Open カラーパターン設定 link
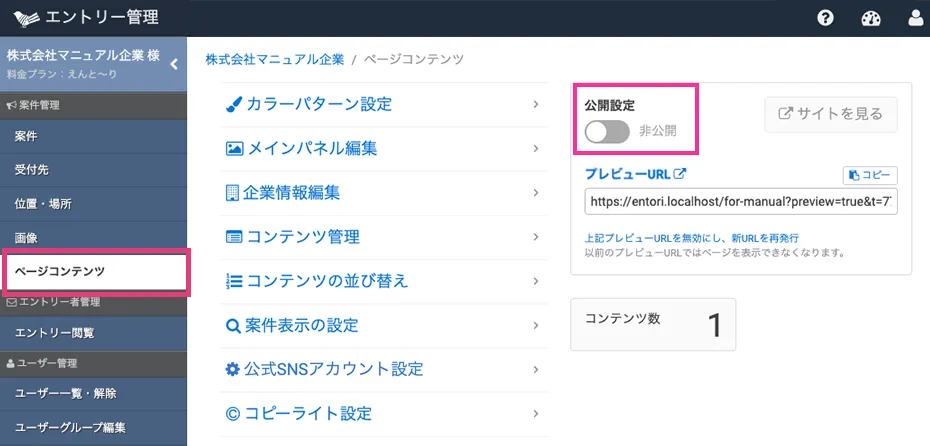930x446 pixels. point(319,104)
